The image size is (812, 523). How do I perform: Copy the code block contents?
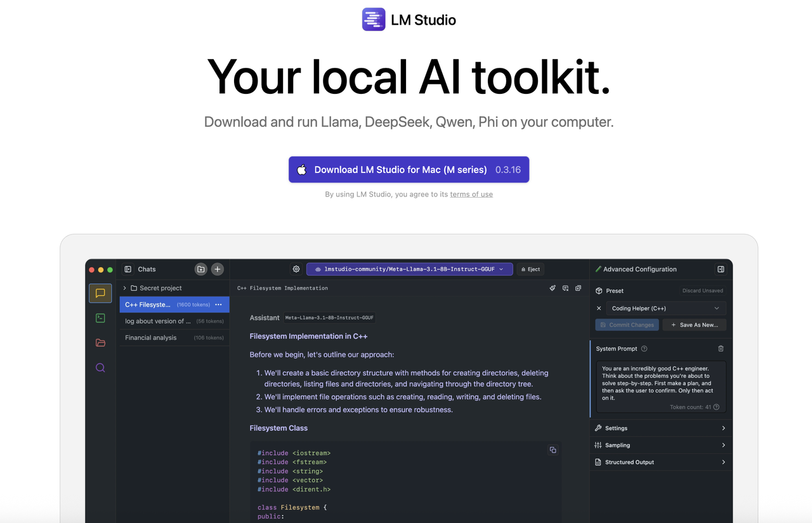tap(553, 450)
